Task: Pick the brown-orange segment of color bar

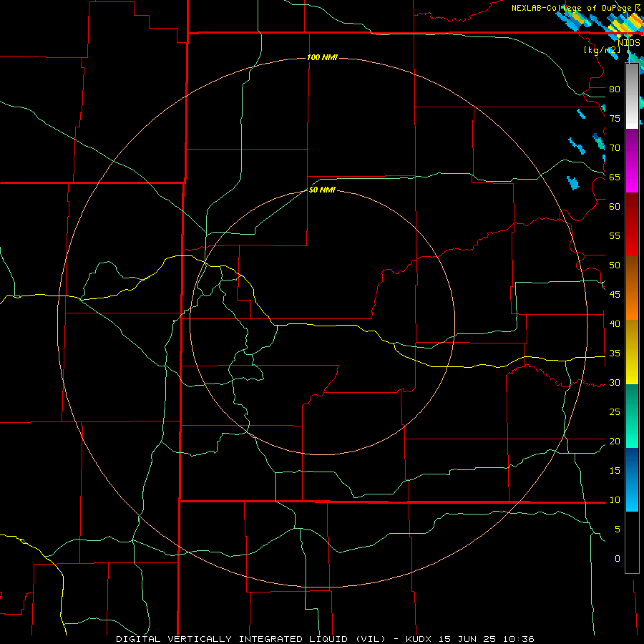Action: pos(632,288)
